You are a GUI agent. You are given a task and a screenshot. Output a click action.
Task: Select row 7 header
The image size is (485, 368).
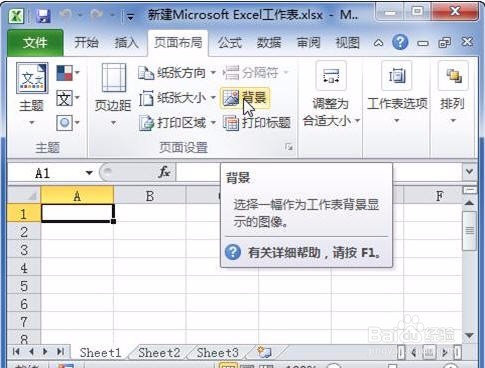point(24,322)
